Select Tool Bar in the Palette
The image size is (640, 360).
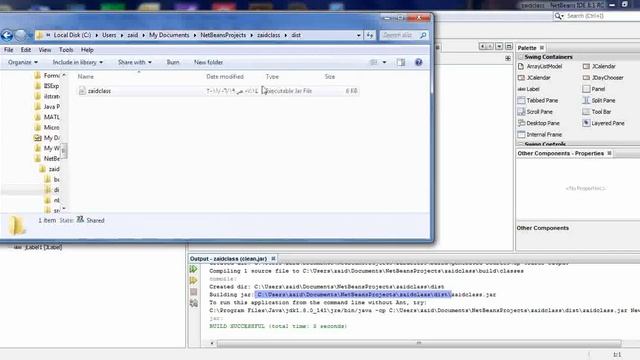597,112
